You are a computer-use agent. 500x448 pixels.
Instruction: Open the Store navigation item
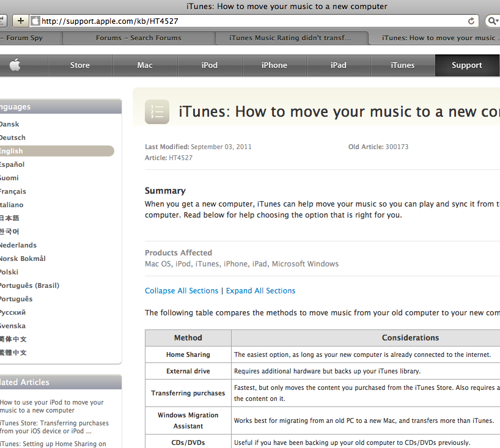click(x=80, y=65)
